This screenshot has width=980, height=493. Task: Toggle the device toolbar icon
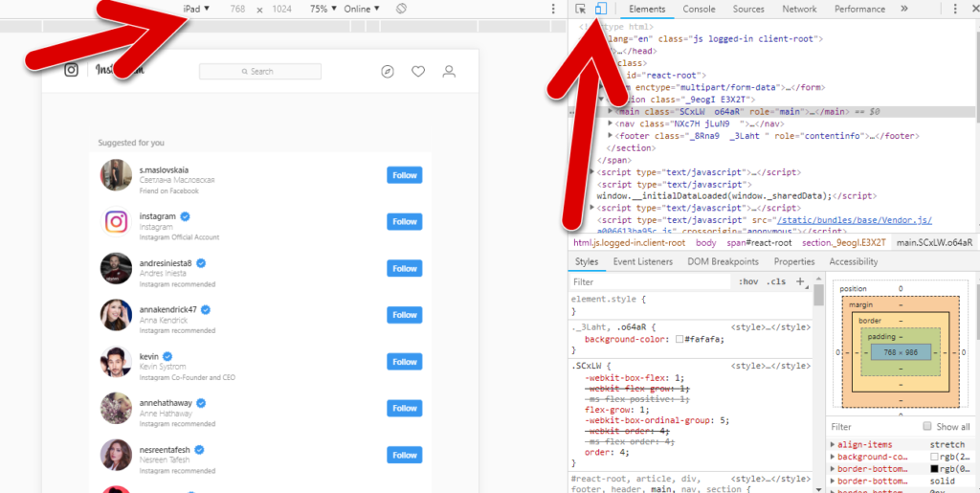pyautogui.click(x=601, y=9)
